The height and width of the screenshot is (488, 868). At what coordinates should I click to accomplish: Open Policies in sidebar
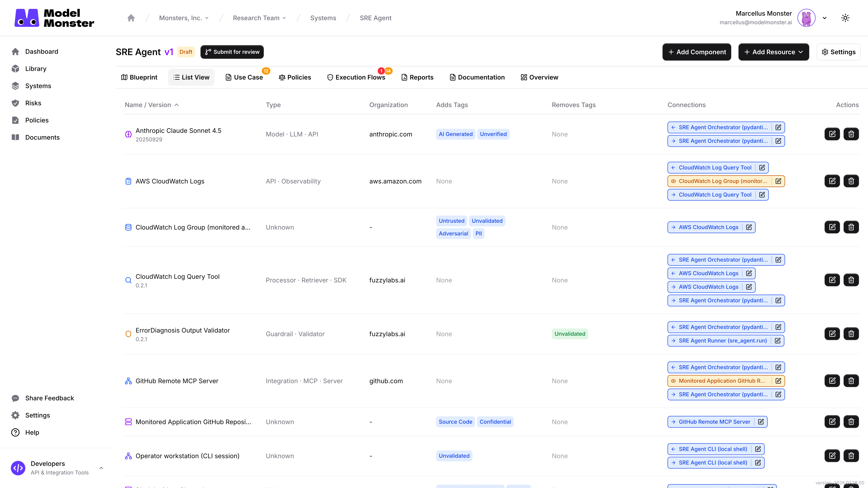[x=37, y=120]
